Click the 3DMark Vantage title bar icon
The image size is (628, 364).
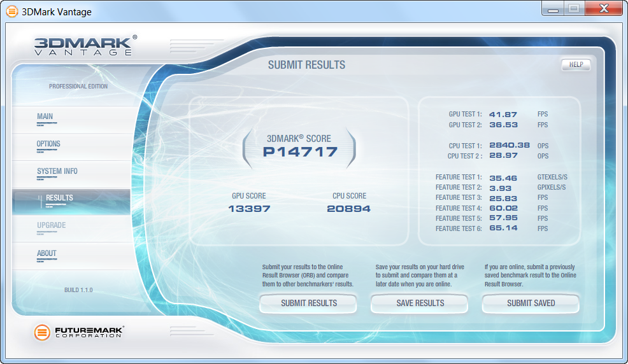point(12,11)
